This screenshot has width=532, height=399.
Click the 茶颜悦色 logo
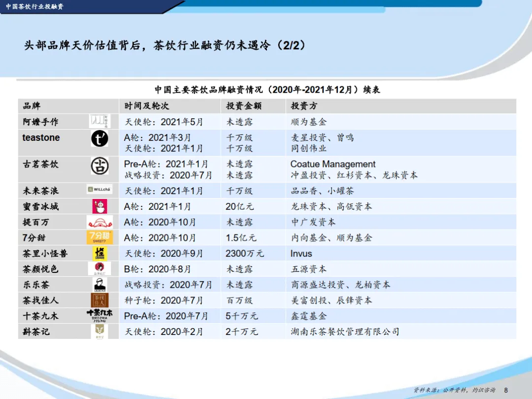point(100,269)
